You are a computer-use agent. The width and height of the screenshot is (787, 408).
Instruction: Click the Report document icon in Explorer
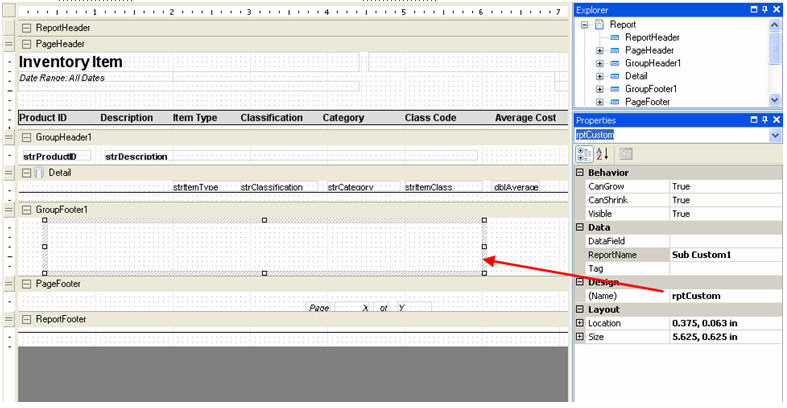[x=598, y=24]
